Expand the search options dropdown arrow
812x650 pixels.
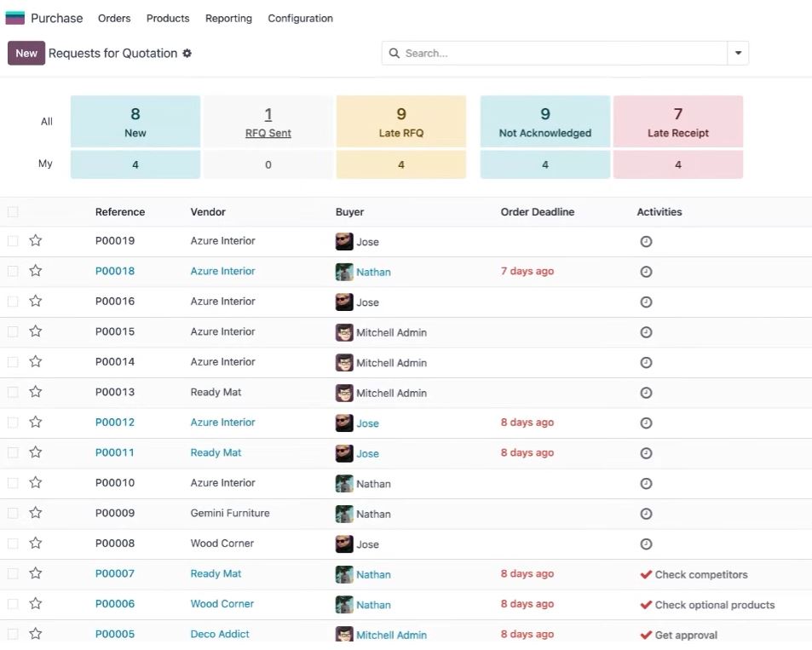[738, 53]
